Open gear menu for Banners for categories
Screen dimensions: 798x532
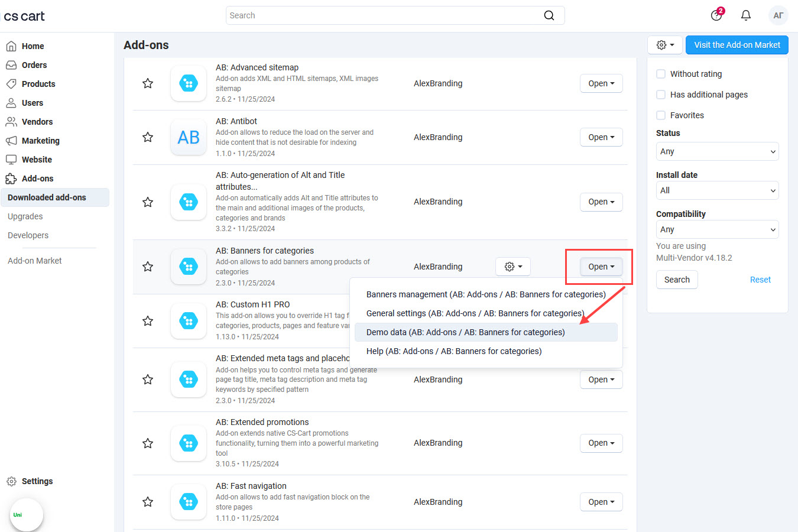coord(512,267)
